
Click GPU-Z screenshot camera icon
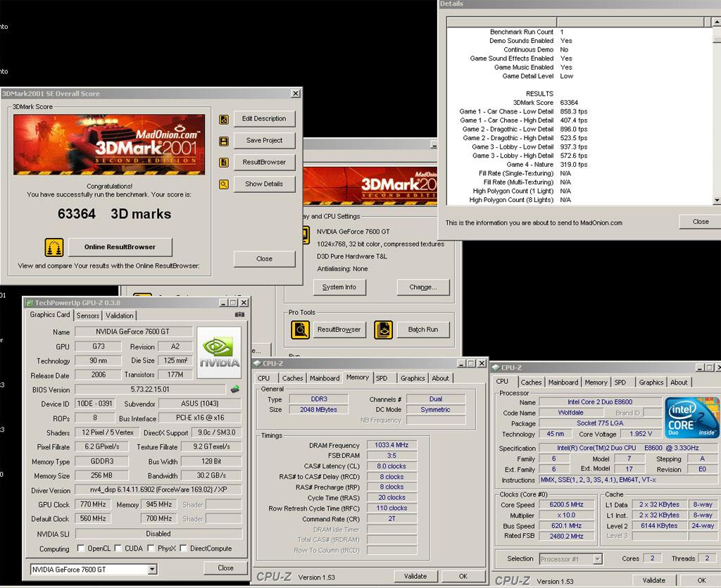point(239,315)
